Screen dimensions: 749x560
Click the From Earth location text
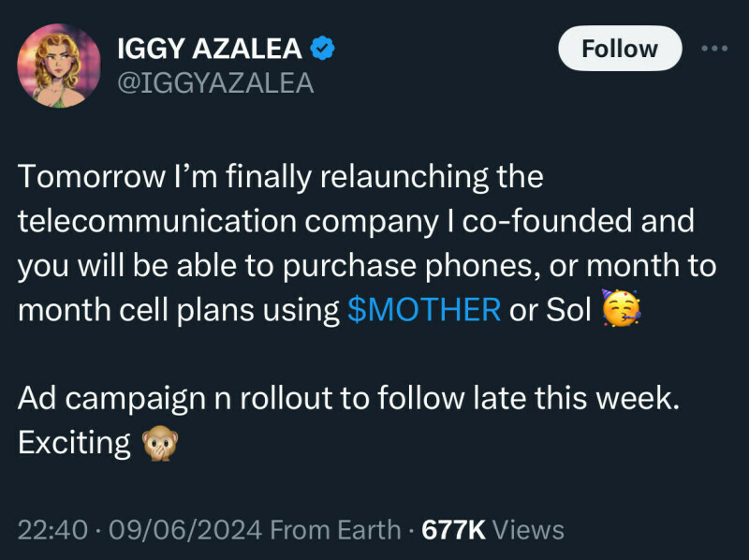pyautogui.click(x=335, y=530)
